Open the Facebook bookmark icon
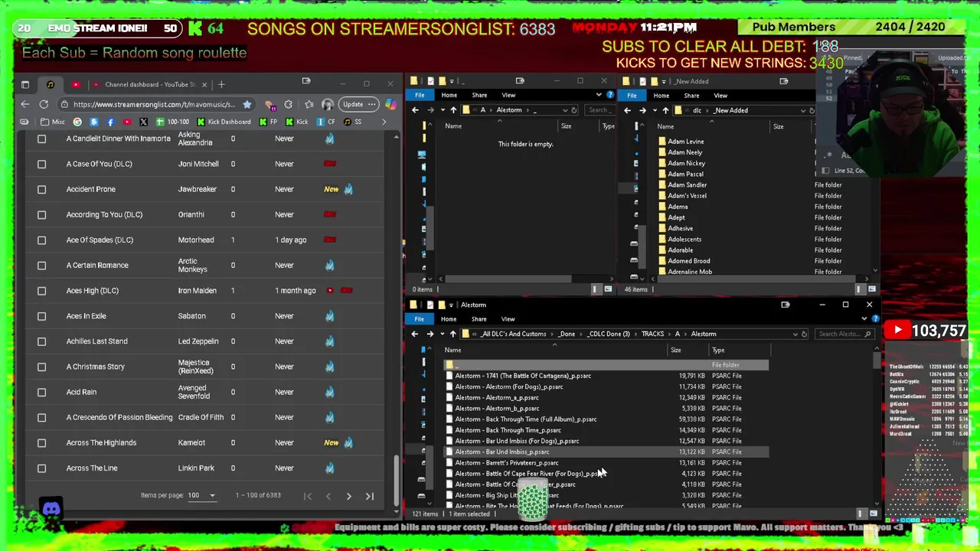 tap(110, 122)
